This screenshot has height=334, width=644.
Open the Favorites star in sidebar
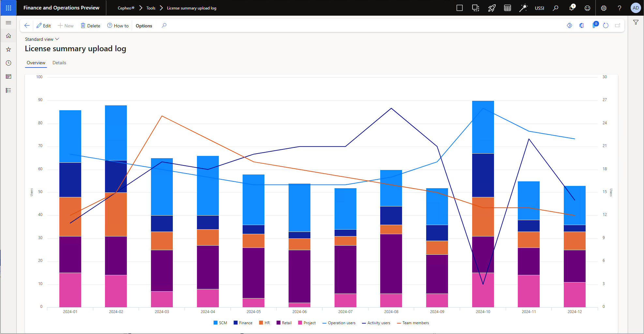(8, 49)
